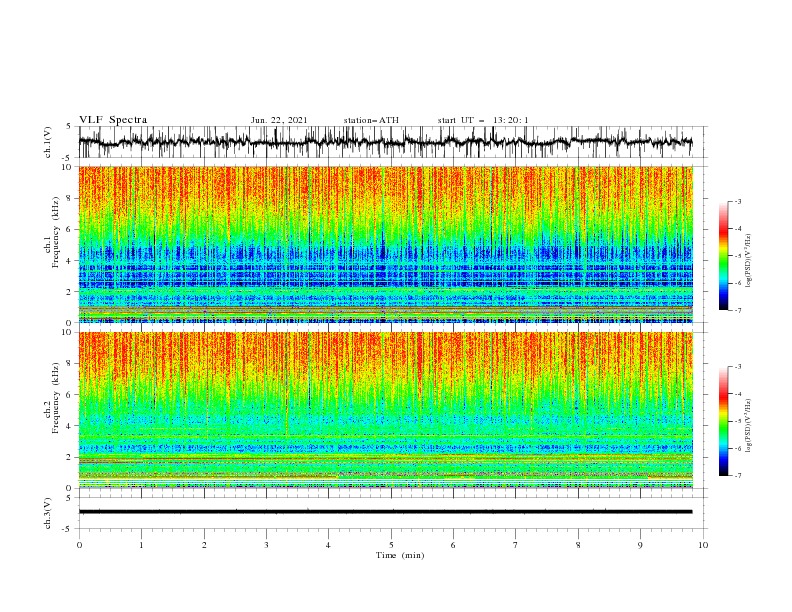The height and width of the screenshot is (612, 792).
Task: Click the "5" tick on the time axis
Action: coord(390,545)
